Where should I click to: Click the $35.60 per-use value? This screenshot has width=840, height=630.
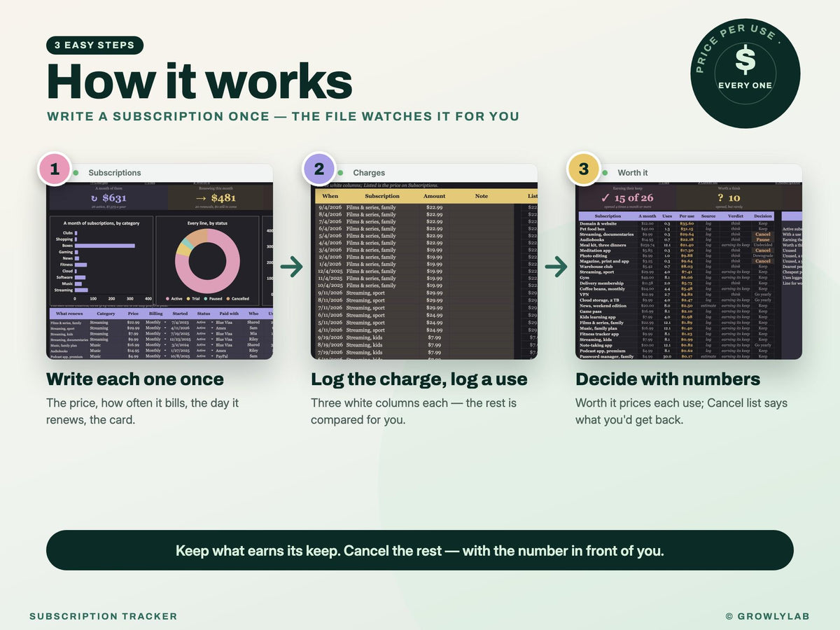click(687, 223)
